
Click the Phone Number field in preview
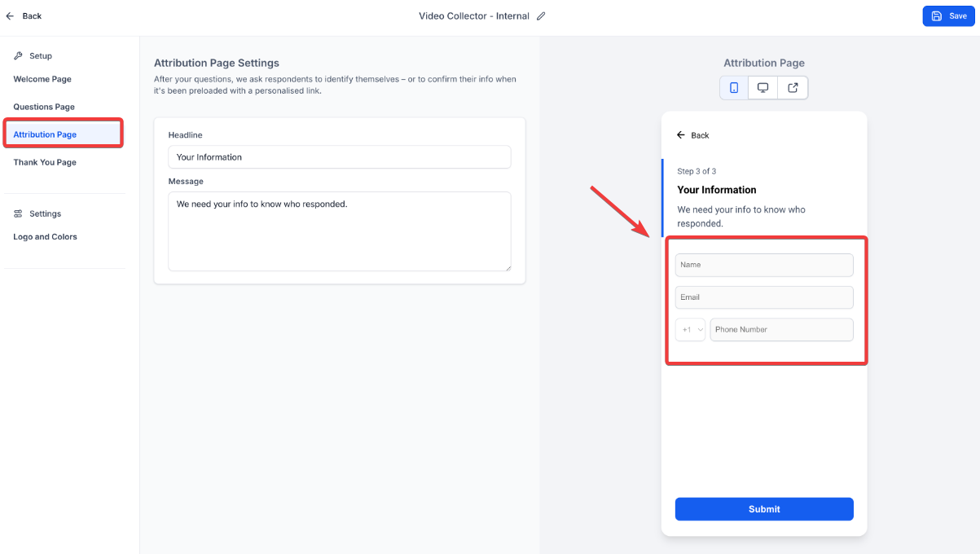(x=780, y=330)
